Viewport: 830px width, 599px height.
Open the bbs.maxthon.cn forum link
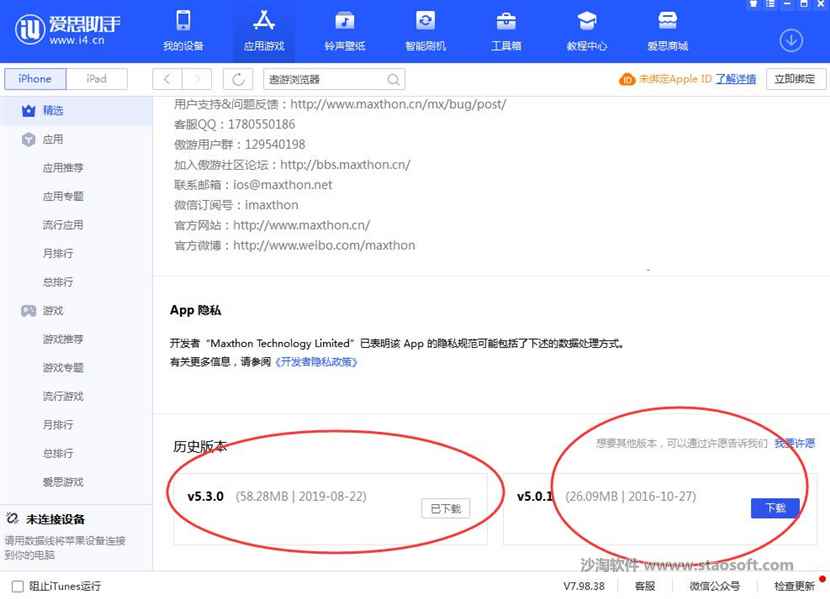click(x=345, y=165)
